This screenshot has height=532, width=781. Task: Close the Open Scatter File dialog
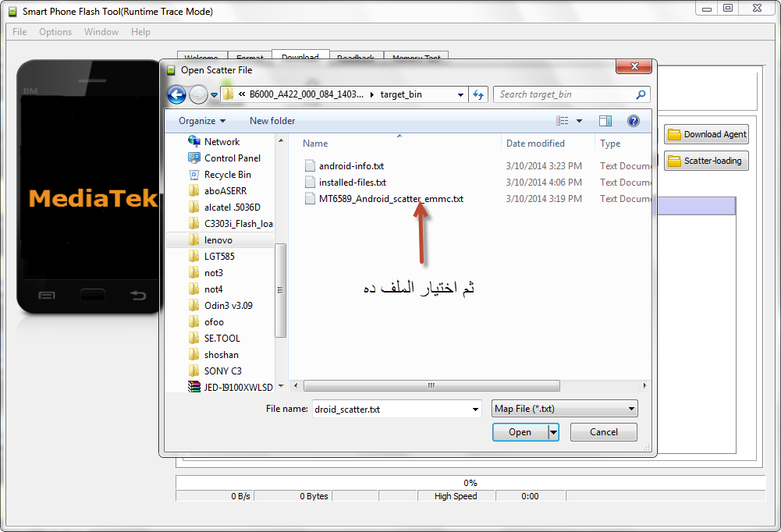tap(634, 66)
